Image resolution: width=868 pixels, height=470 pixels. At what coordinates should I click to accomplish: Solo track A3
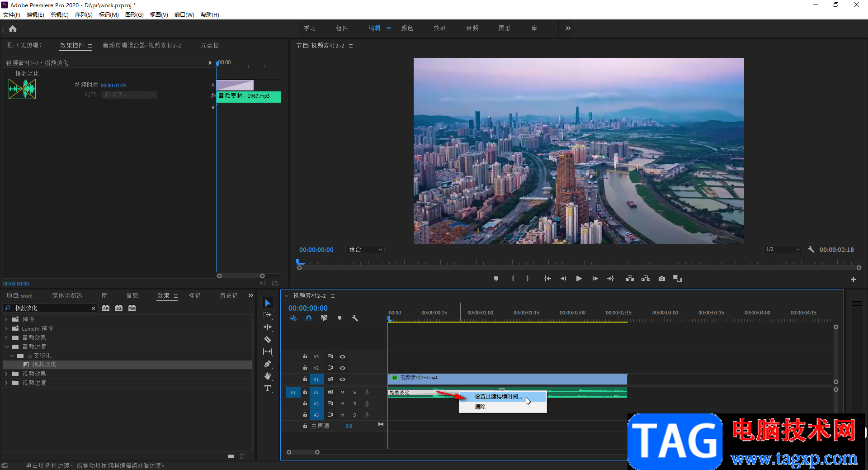click(354, 415)
